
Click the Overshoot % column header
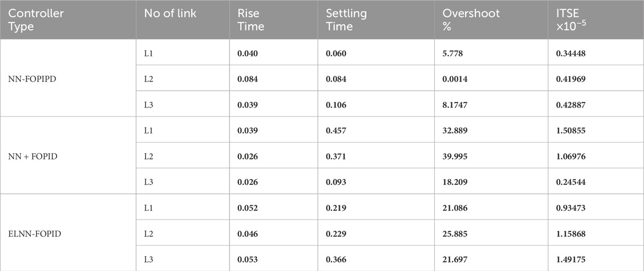pos(471,20)
